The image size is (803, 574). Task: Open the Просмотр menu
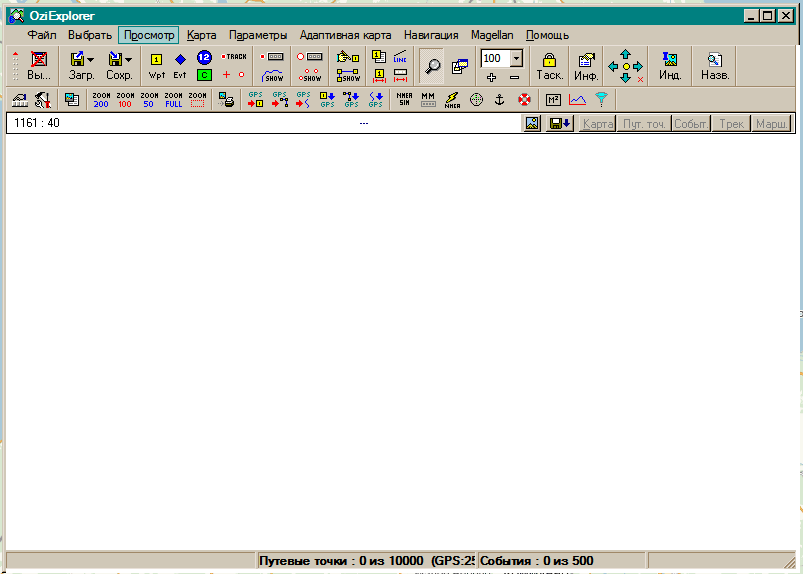149,35
